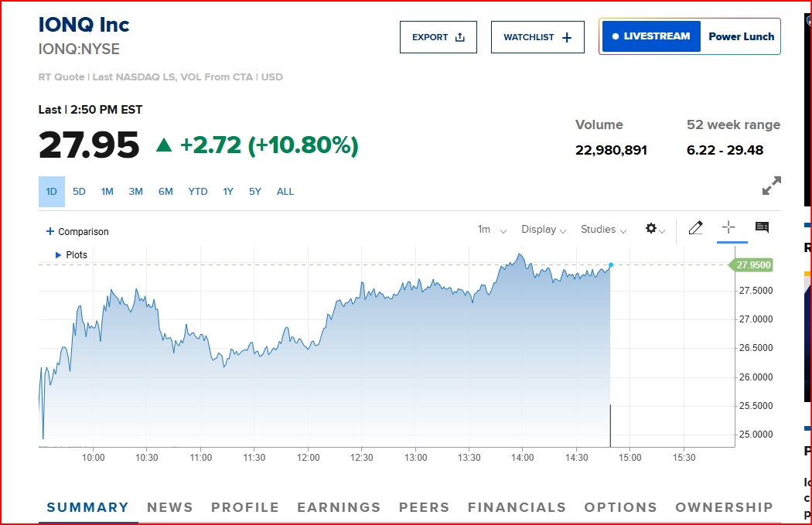The height and width of the screenshot is (525, 812).
Task: Select the 5D time range
Action: tap(79, 192)
